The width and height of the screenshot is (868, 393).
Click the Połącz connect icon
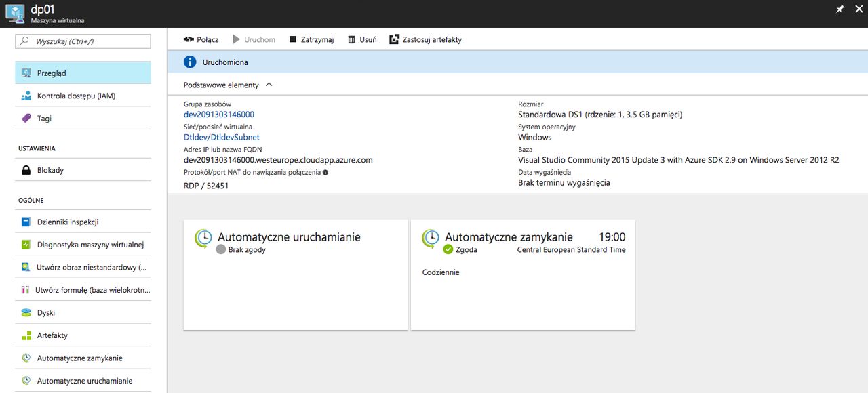[189, 39]
